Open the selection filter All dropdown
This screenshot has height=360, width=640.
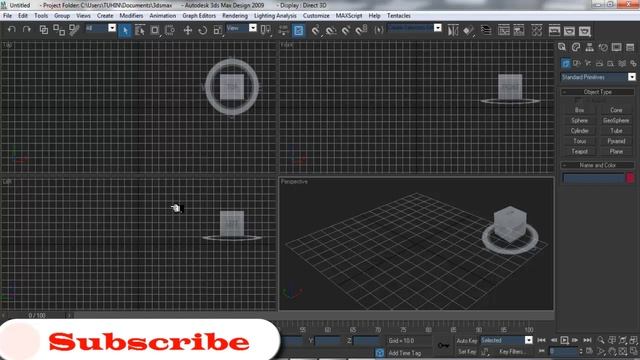[x=100, y=28]
